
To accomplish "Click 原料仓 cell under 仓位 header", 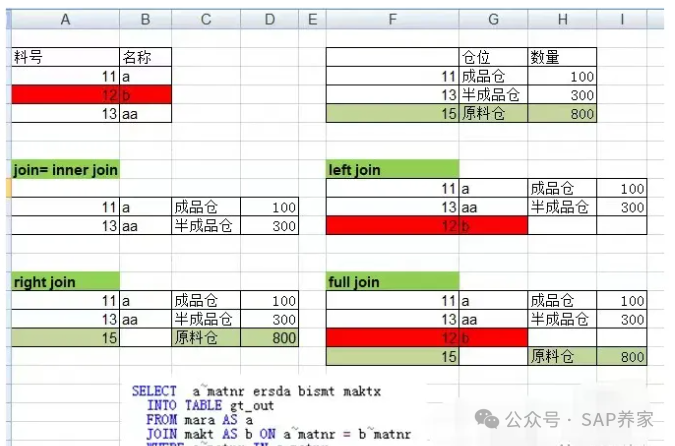I will tap(493, 114).
